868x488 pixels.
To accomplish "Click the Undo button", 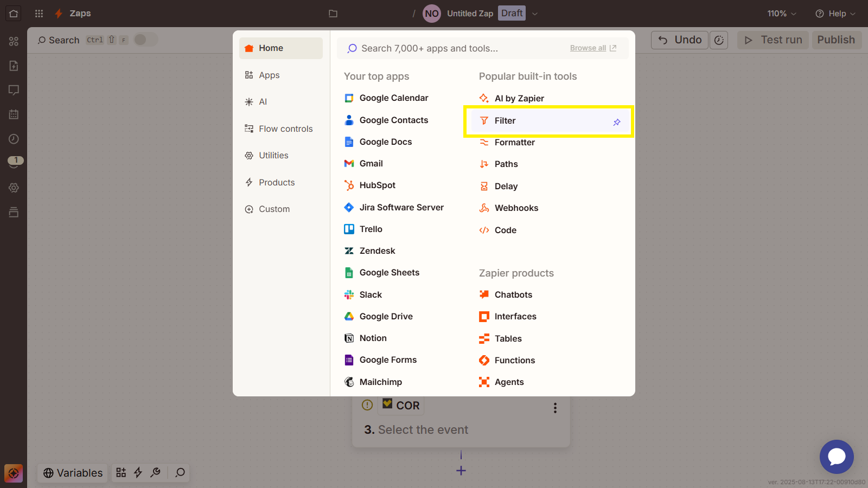I will [x=680, y=40].
